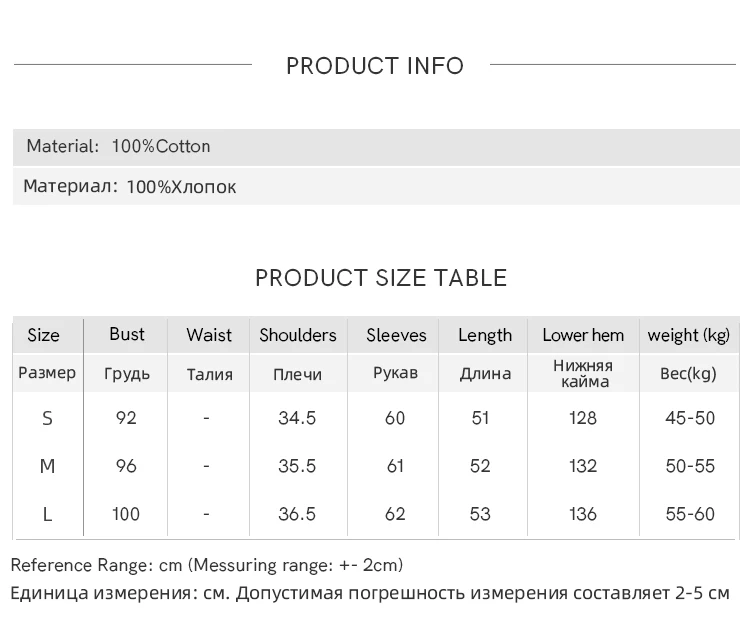Click the Reference Range note text

[207, 565]
